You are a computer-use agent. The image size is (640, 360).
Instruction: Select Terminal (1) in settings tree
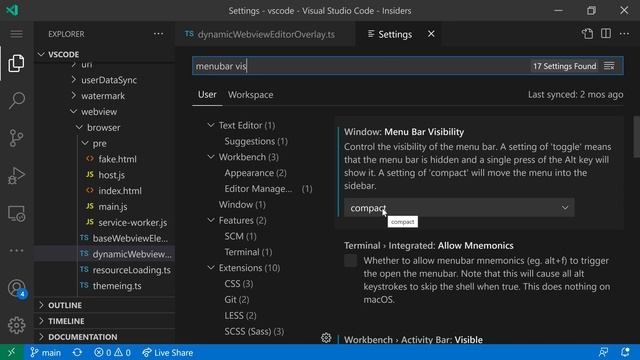[x=248, y=252]
